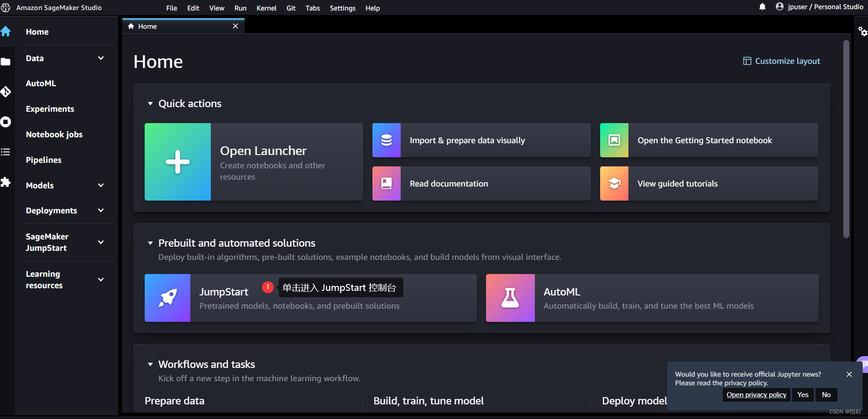This screenshot has width=868, height=419.
Task: Collapse Prebuilt and automated solutions section
Action: pos(150,243)
